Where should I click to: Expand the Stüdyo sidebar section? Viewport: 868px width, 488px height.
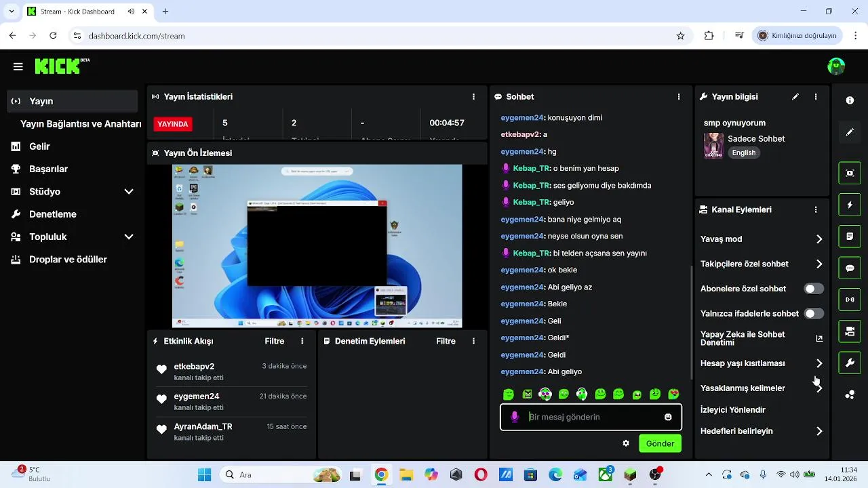pyautogui.click(x=129, y=192)
